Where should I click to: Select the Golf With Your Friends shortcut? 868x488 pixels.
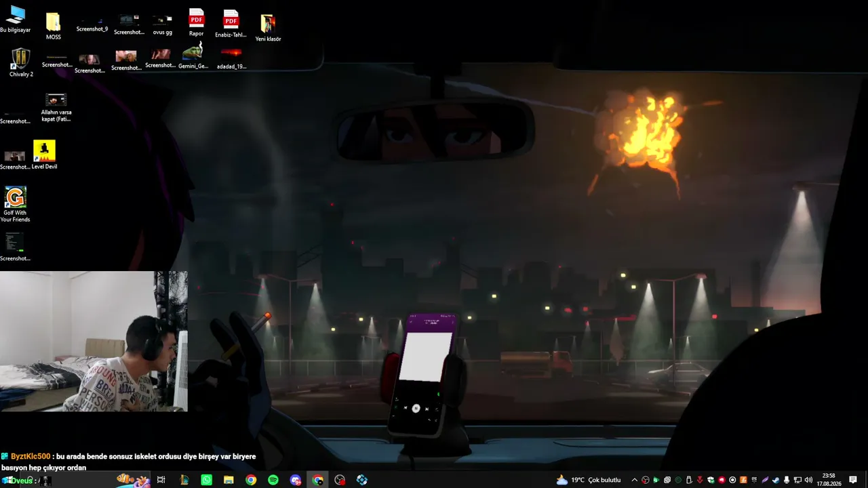click(15, 204)
